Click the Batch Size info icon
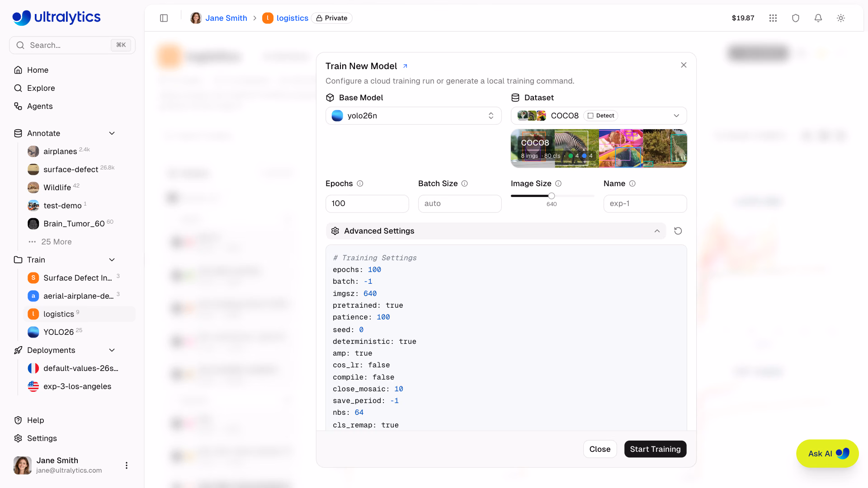Screen dimensions: 868x488 point(464,183)
